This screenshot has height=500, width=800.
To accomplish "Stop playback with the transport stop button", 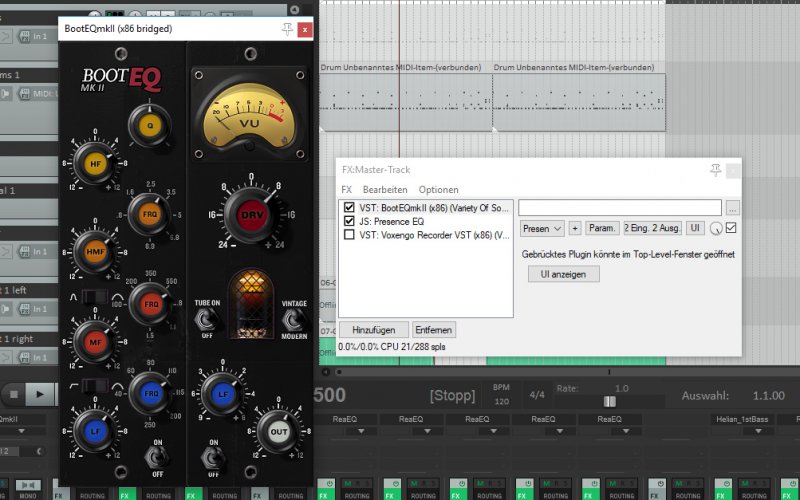I will pyautogui.click(x=14, y=394).
